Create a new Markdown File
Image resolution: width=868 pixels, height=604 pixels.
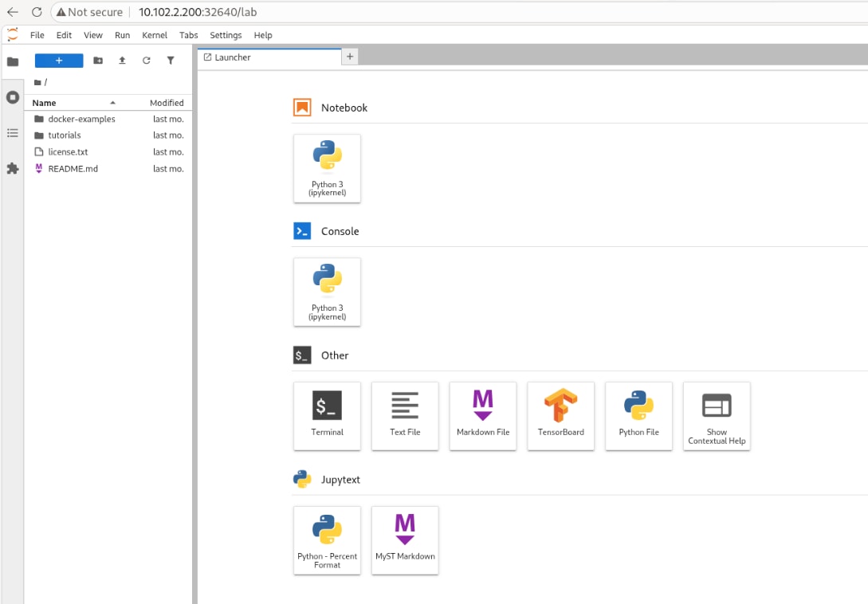(483, 416)
